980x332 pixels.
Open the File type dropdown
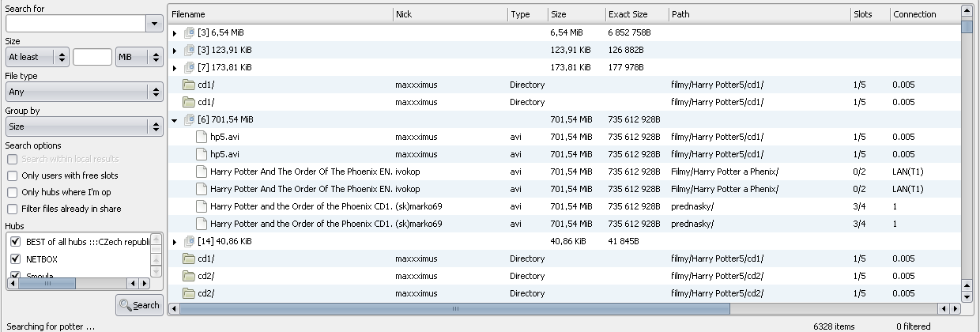(84, 92)
